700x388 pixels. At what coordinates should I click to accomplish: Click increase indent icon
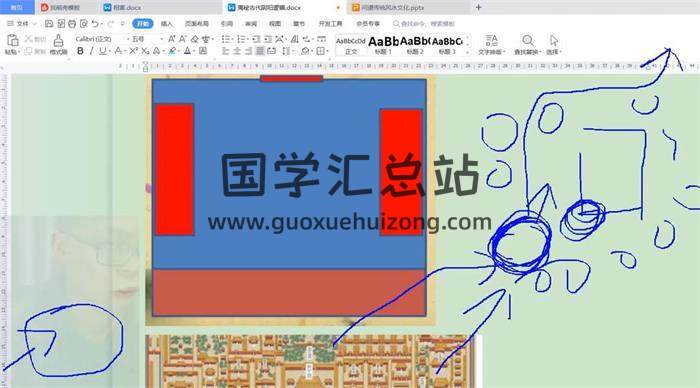(x=268, y=39)
